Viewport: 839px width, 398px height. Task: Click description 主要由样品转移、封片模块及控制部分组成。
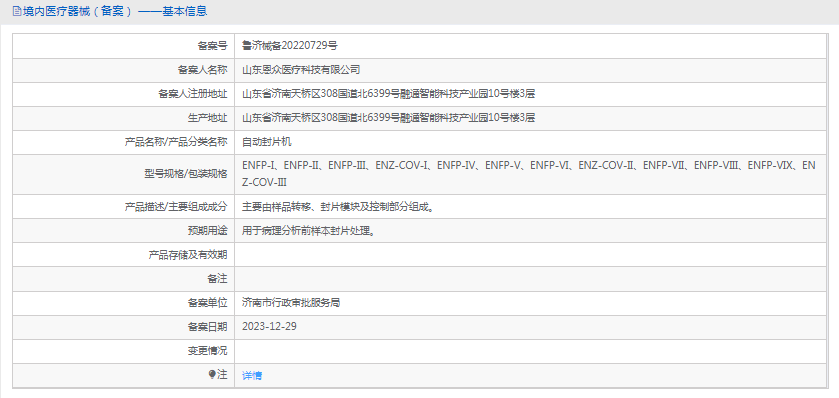pos(338,206)
